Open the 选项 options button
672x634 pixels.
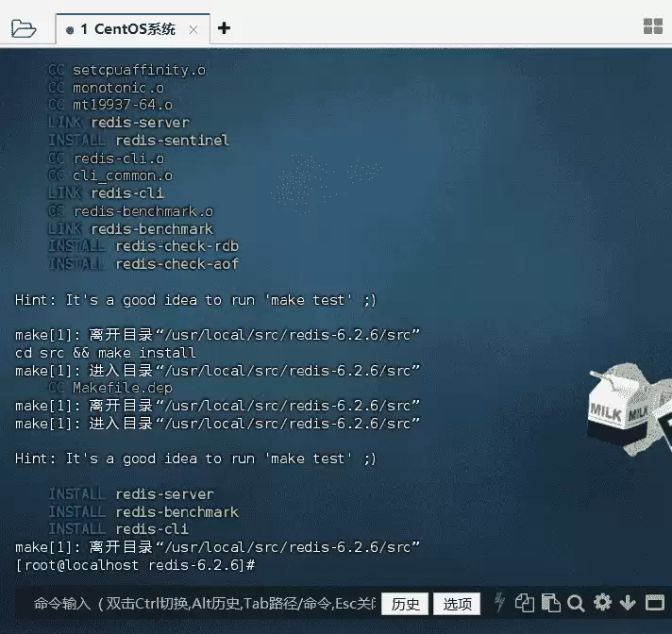click(x=457, y=604)
